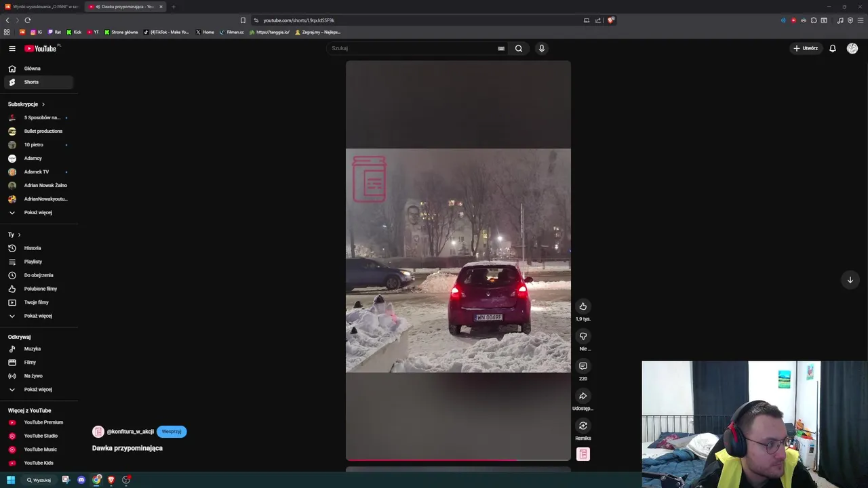The image size is (868, 488).
Task: Like the Short with thumbs up
Action: [583, 306]
